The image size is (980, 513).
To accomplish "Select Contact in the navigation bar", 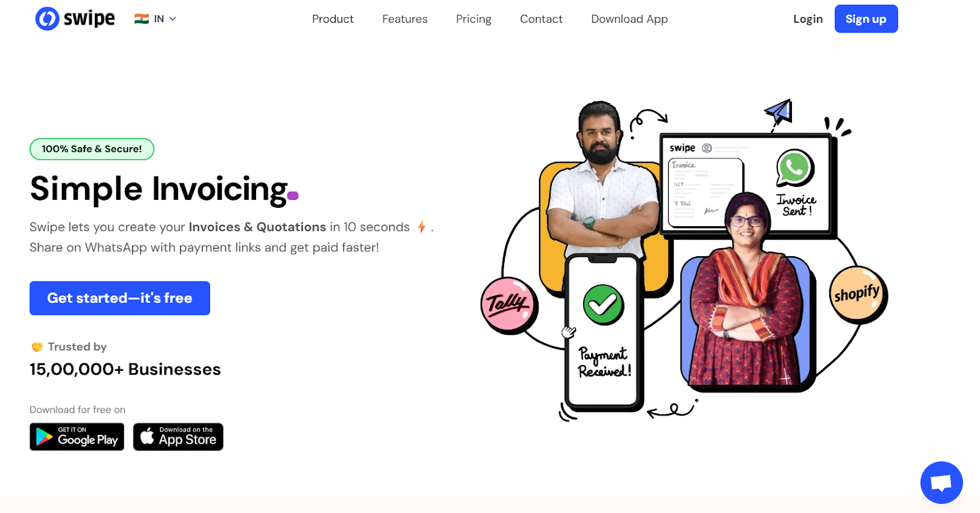I will pos(541,19).
